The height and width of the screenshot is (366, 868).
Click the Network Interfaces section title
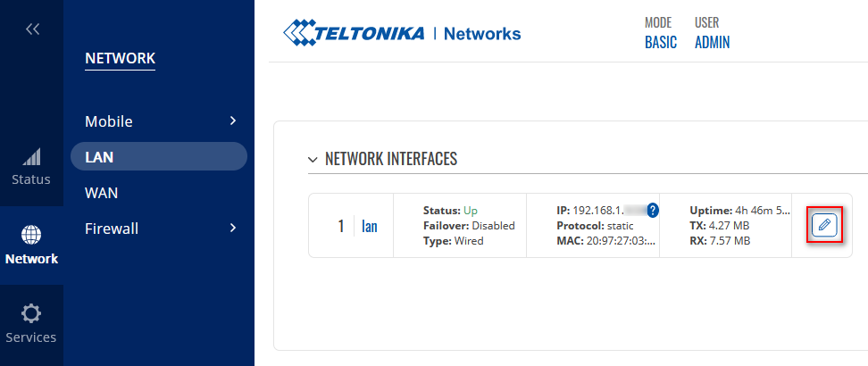pos(391,160)
